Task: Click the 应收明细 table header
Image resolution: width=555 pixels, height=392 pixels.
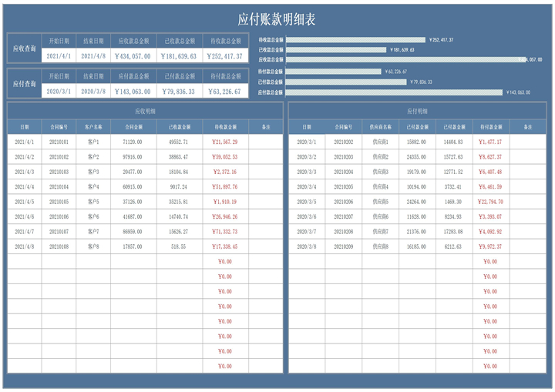Action: click(x=145, y=111)
